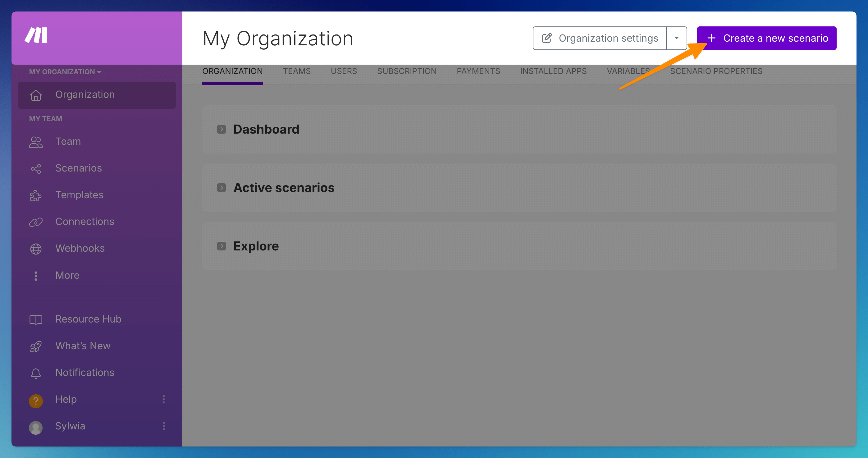
Task: Expand the Dashboard section
Action: click(222, 129)
